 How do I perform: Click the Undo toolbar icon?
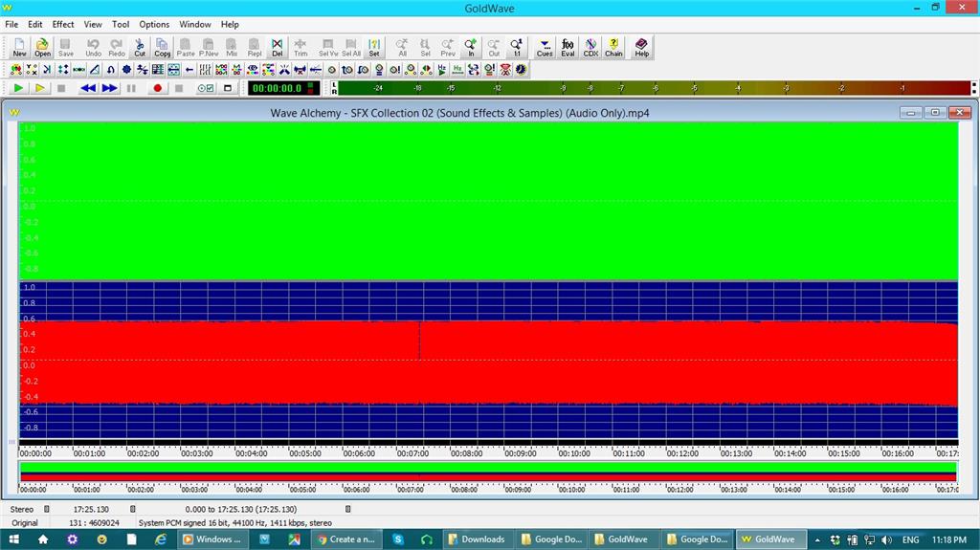pos(93,48)
